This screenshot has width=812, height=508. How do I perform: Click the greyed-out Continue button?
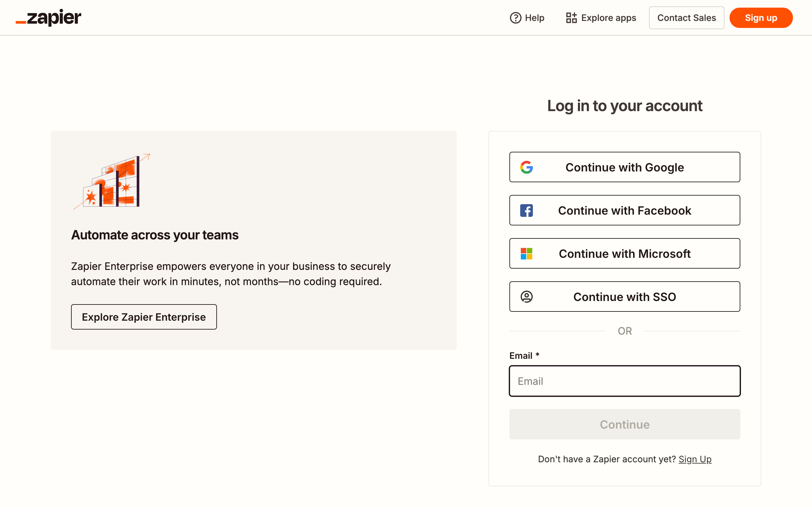(x=625, y=424)
